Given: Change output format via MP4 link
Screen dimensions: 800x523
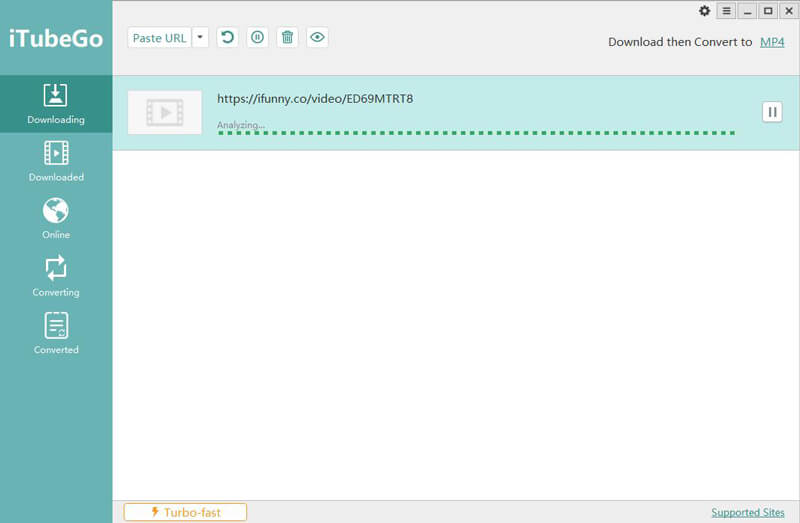Looking at the screenshot, I should point(772,42).
